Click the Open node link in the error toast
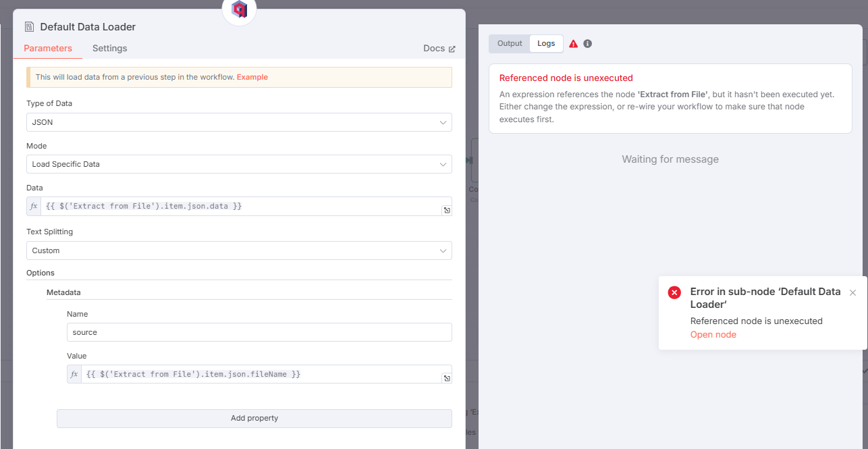Viewport: 868px width, 449px height. (713, 334)
